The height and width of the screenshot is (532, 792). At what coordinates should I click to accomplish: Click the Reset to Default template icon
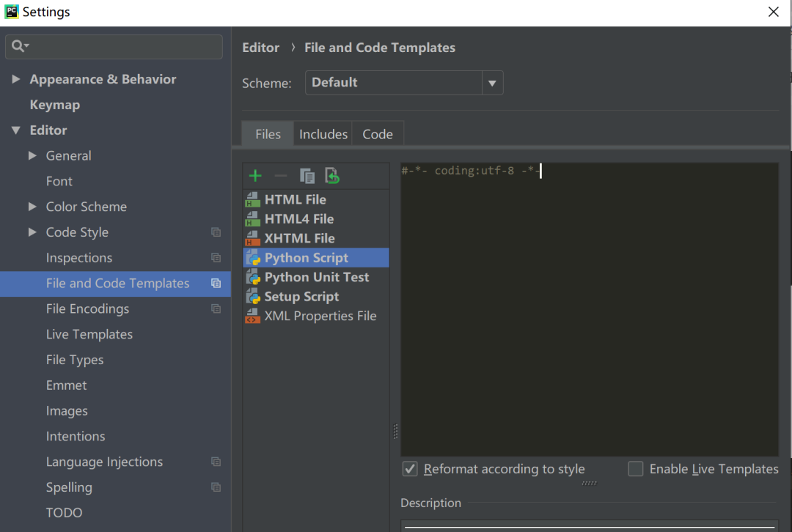pos(332,176)
